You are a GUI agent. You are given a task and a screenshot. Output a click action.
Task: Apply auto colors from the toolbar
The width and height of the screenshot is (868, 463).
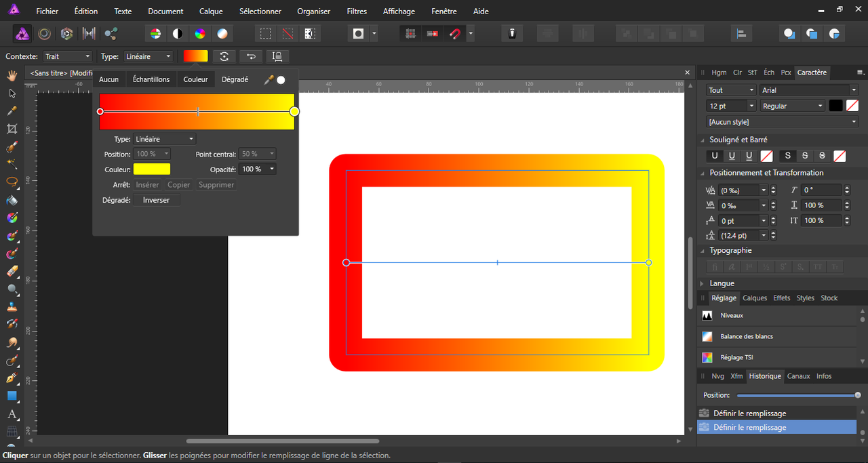click(200, 33)
